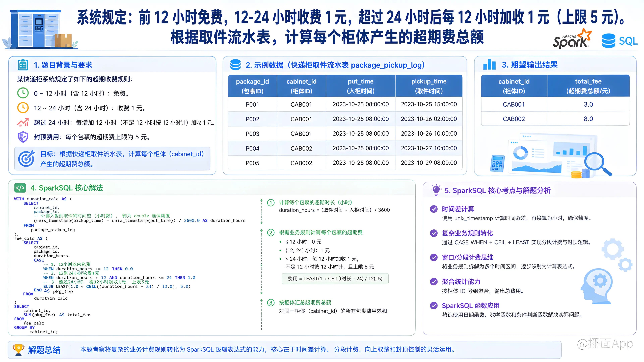Click the code line ELSE LEAST(1.0 + CEIL
The width and height of the screenshot is (644, 362).
point(117,286)
